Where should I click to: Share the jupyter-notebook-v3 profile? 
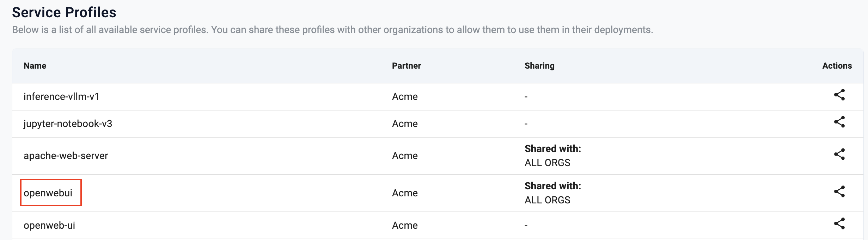(x=839, y=122)
